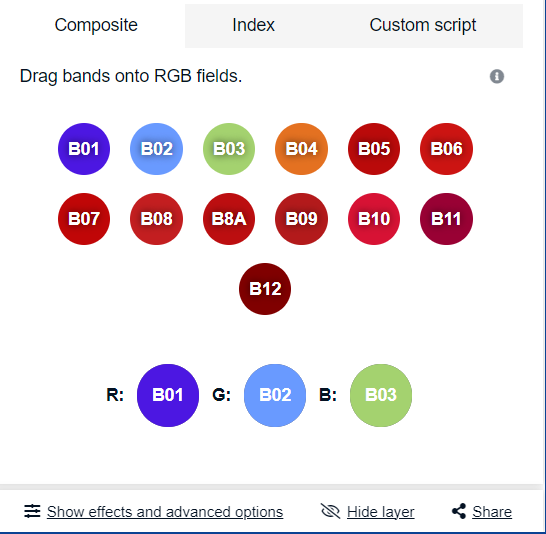Select the B09 band circle

click(301, 219)
